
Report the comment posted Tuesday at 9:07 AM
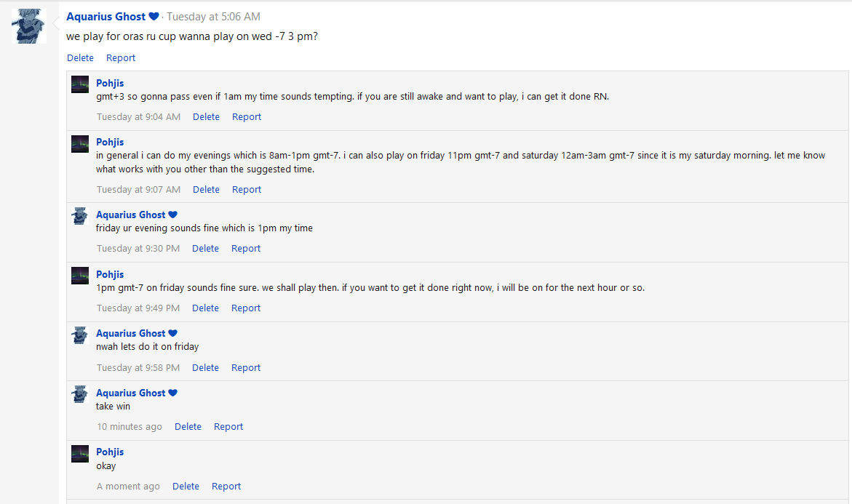coord(247,190)
